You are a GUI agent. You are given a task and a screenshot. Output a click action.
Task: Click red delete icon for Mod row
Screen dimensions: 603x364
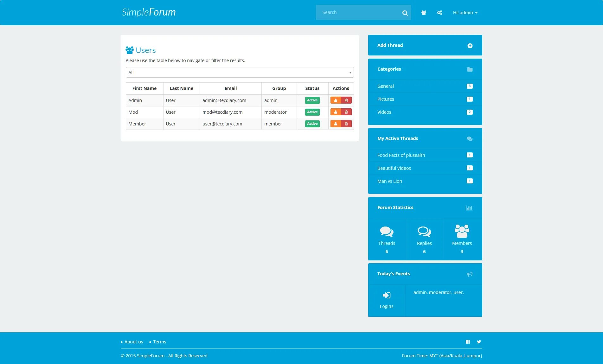pos(346,112)
